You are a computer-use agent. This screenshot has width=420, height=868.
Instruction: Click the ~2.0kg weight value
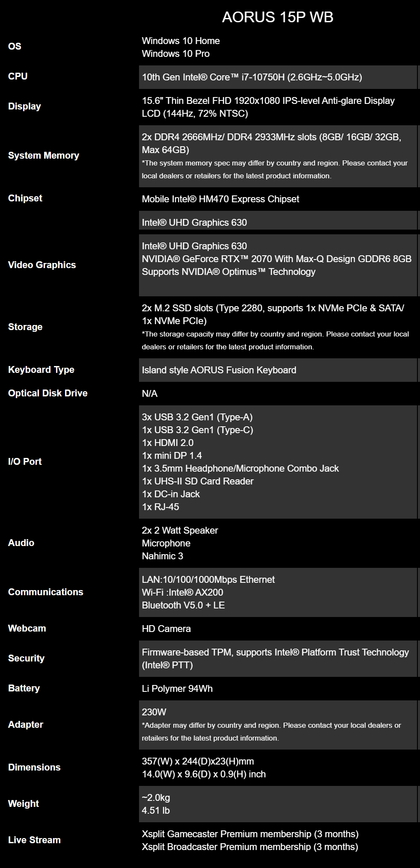click(156, 798)
